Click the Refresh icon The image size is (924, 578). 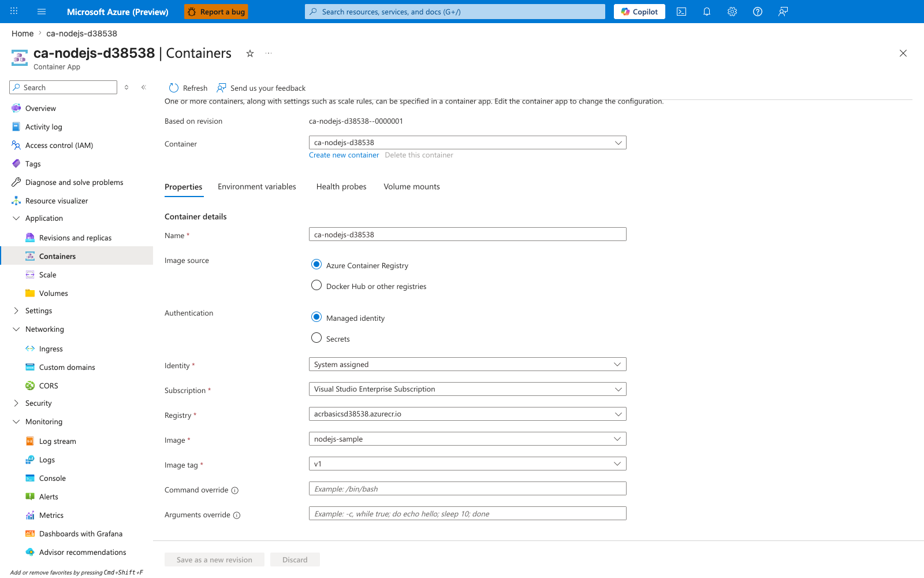tap(174, 88)
